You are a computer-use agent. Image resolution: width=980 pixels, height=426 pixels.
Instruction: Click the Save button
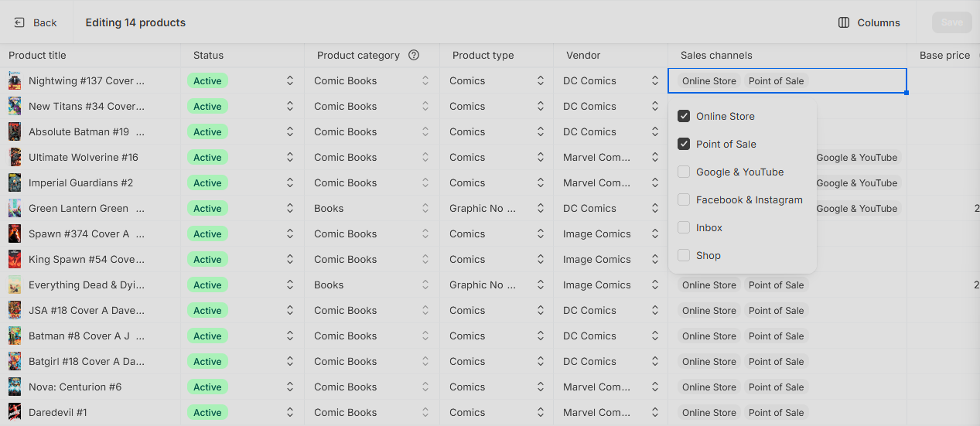(x=952, y=22)
